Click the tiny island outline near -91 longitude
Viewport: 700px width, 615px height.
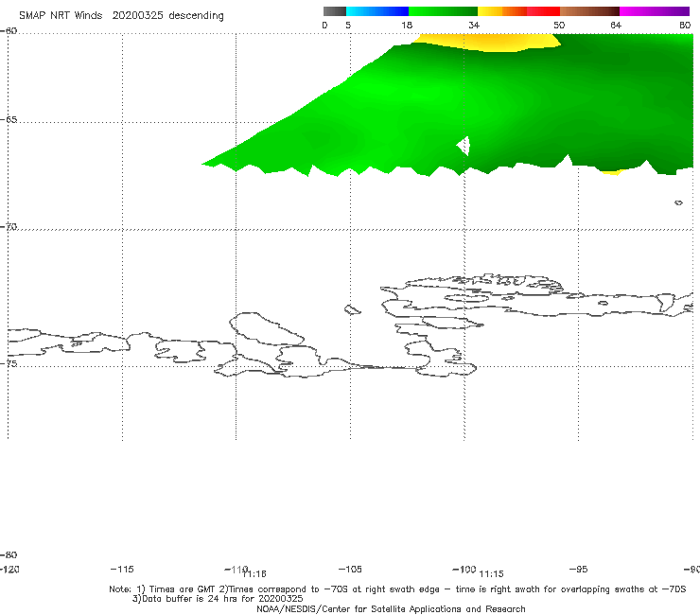678,202
